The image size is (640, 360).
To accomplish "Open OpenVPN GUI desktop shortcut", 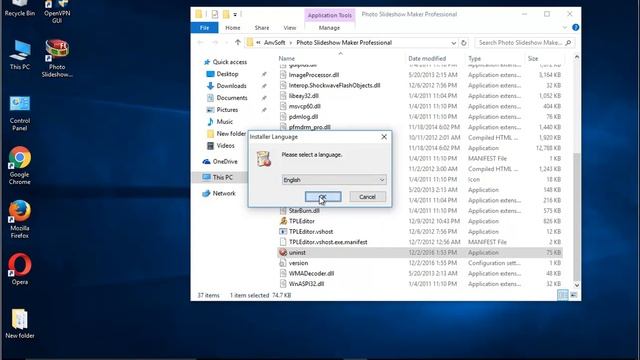I will click(x=57, y=11).
